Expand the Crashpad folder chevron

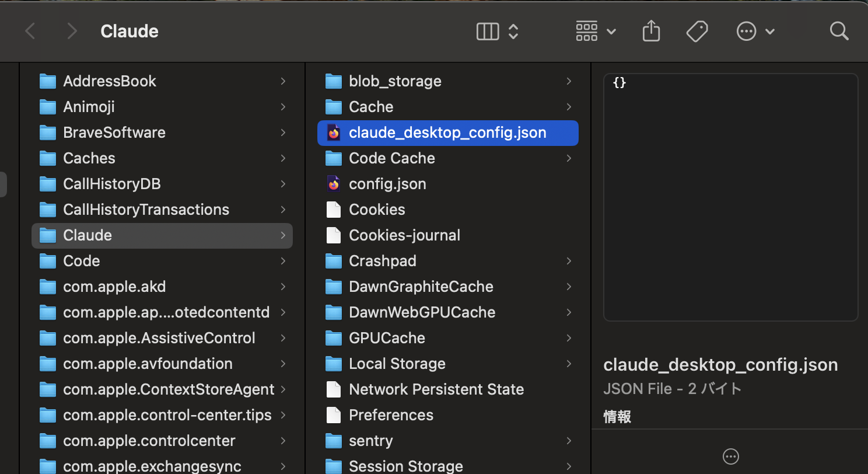coord(569,261)
